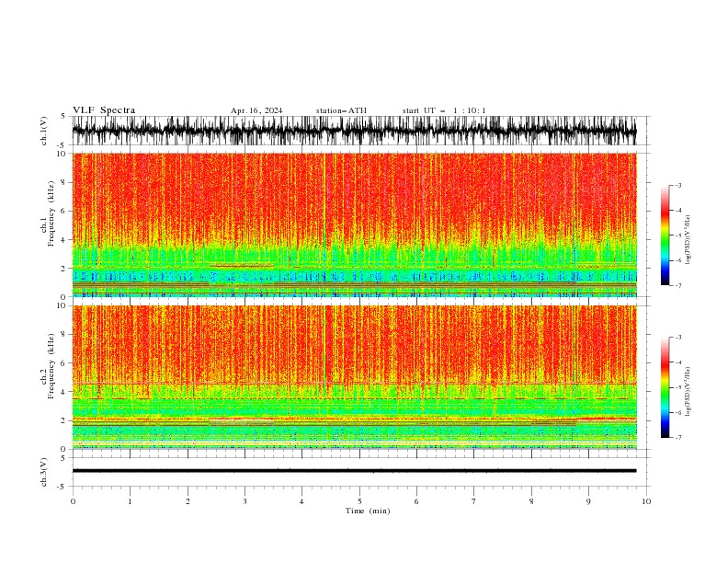Click the ch.2 colorbar log(PSD) label
The height and width of the screenshot is (563, 728).
point(688,392)
